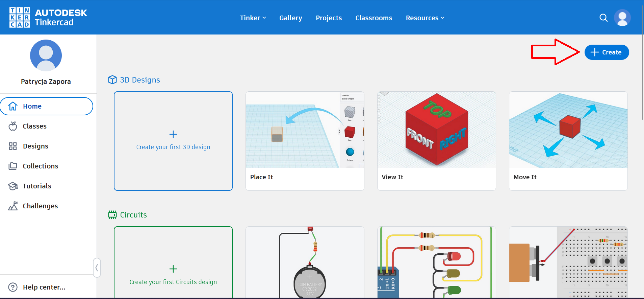This screenshot has height=299, width=644.
Task: Expand the Tinker dropdown menu
Action: pyautogui.click(x=253, y=18)
